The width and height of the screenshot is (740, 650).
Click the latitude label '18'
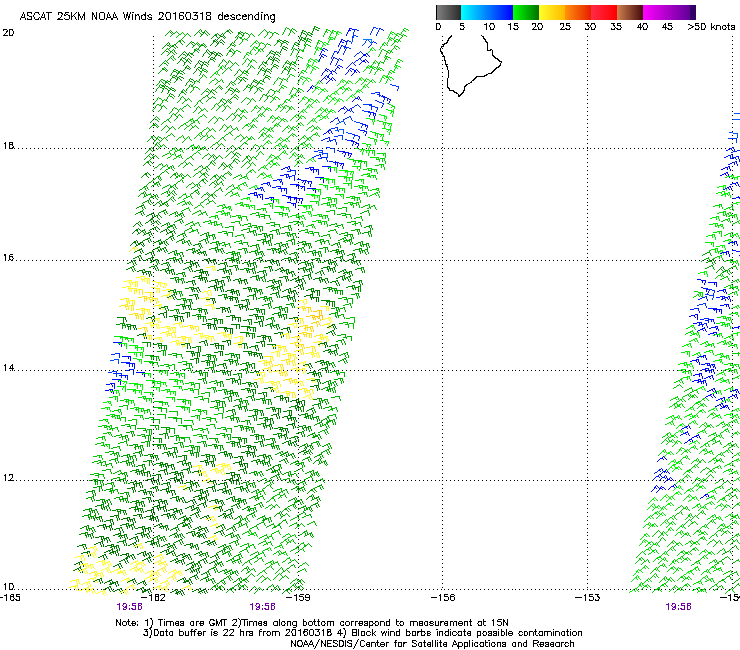point(8,146)
